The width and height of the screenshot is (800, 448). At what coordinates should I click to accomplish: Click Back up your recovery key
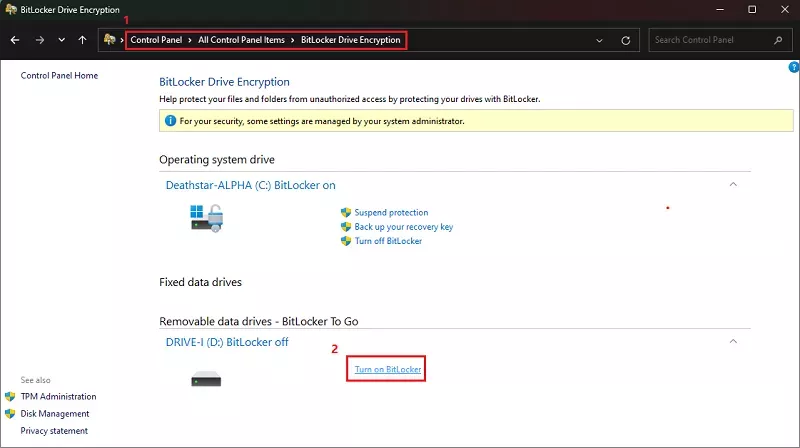tap(403, 227)
